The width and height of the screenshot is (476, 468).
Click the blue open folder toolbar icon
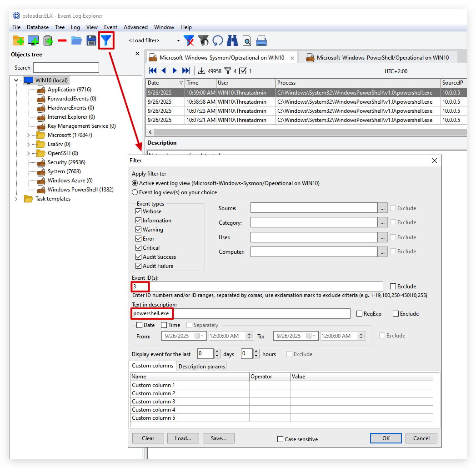76,40
